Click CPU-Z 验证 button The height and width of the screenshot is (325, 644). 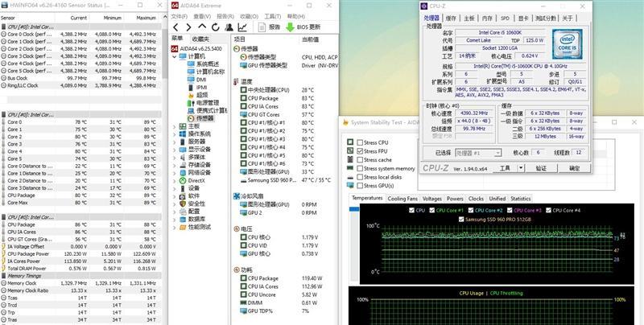541,168
